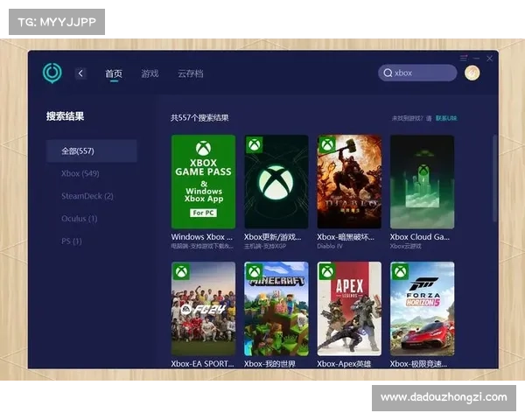
Task: Click the 联系U妹 contact link
Action: pyautogui.click(x=446, y=118)
